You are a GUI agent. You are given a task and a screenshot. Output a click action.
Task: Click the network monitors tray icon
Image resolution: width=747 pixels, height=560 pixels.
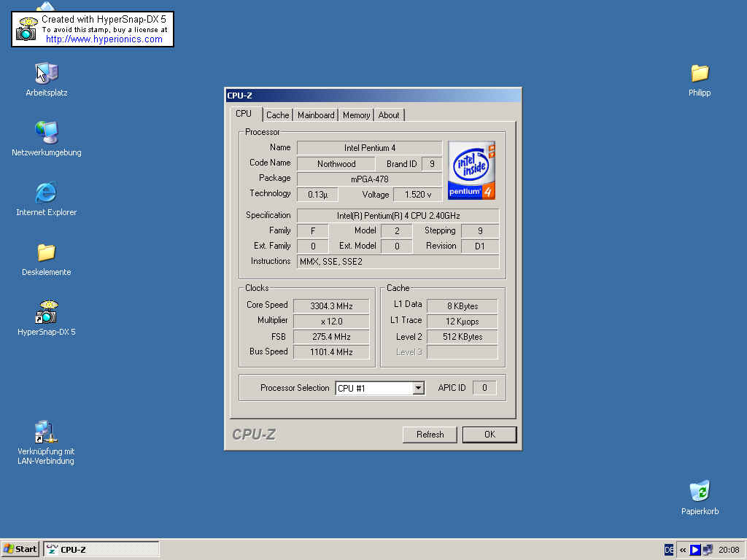click(x=708, y=550)
